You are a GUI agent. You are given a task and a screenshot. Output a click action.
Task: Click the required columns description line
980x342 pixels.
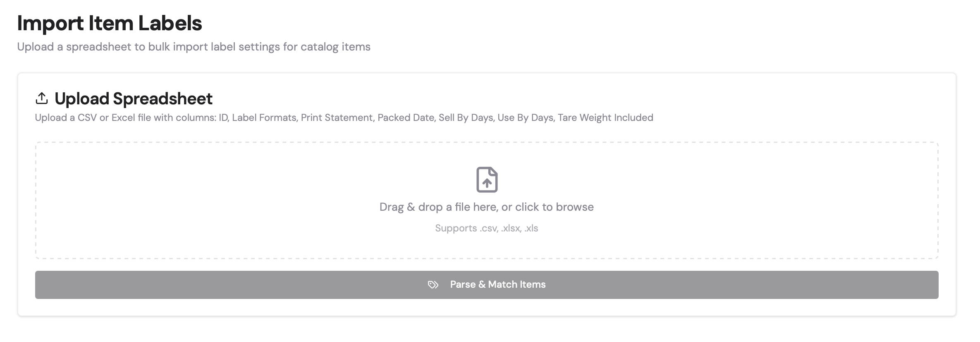pyautogui.click(x=344, y=118)
